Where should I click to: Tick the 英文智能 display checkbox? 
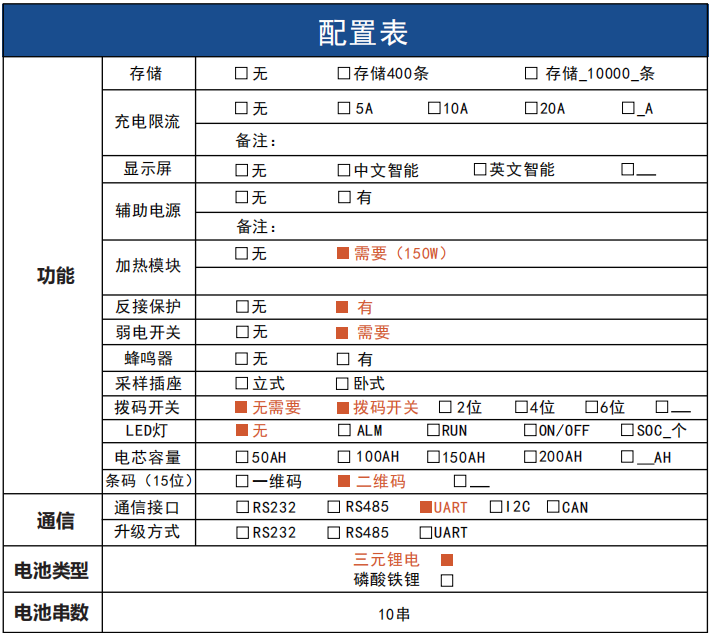tap(480, 170)
